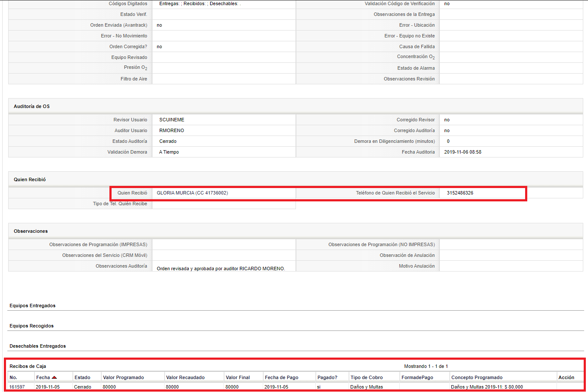Click the auditor note 'Orden revisada y aprobada'
588x392 pixels.
click(221, 269)
